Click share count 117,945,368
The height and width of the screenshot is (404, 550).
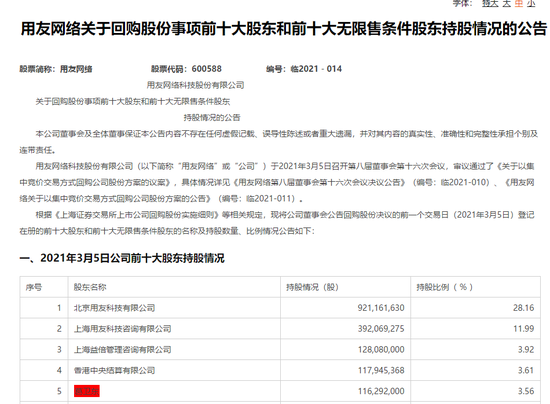(381, 370)
